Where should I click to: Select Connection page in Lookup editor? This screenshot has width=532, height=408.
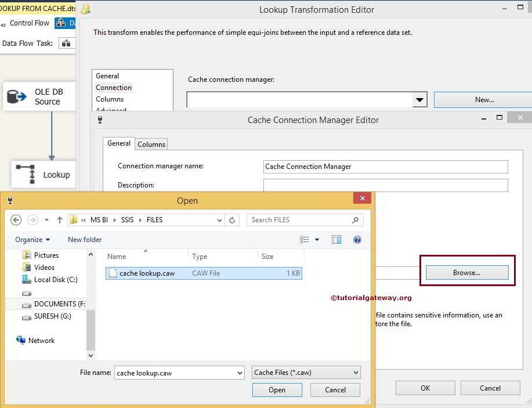114,87
